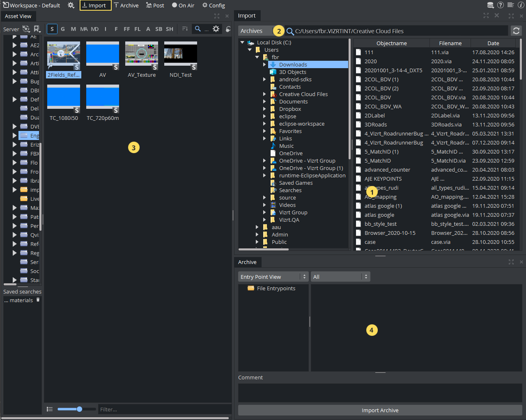Open the info icon at top right
Viewport: 526px width, 420px height.
click(521, 5)
